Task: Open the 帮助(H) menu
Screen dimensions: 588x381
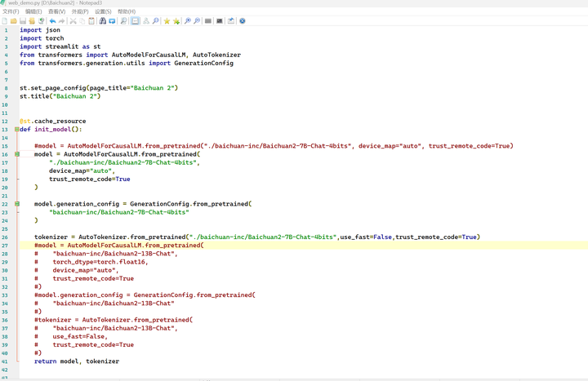Action: click(x=127, y=11)
